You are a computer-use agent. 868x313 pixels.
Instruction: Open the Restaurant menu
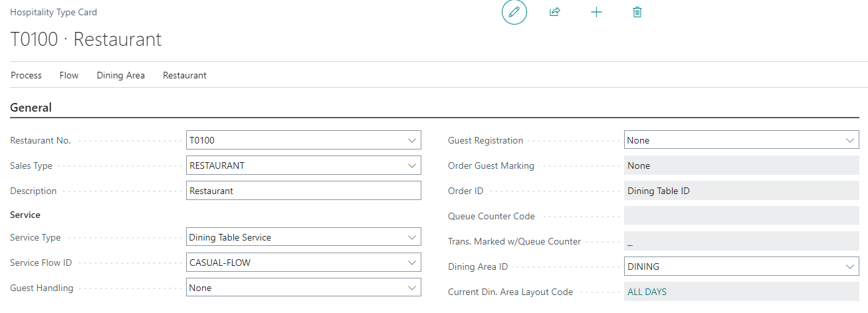pyautogui.click(x=185, y=76)
